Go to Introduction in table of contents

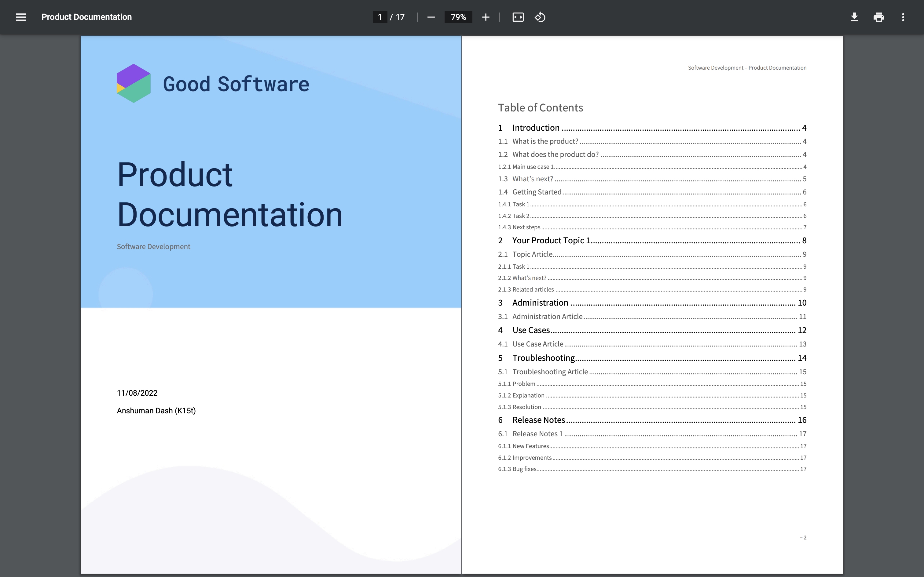pos(536,128)
